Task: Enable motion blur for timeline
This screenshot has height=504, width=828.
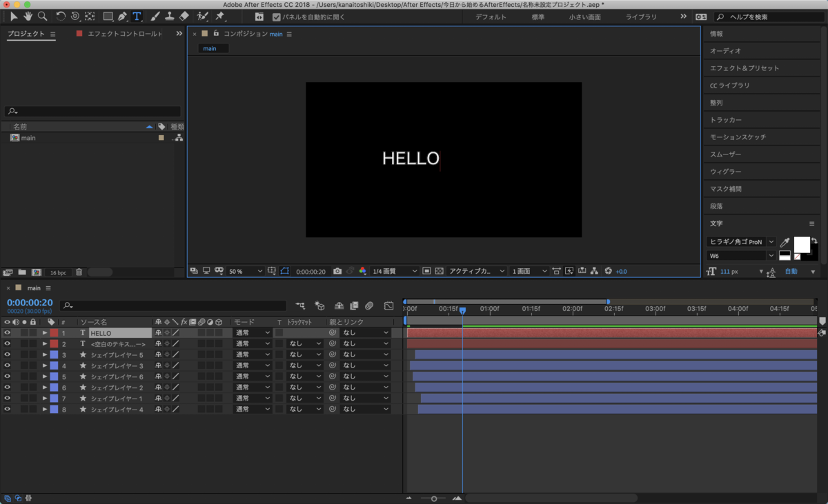Action: point(369,305)
